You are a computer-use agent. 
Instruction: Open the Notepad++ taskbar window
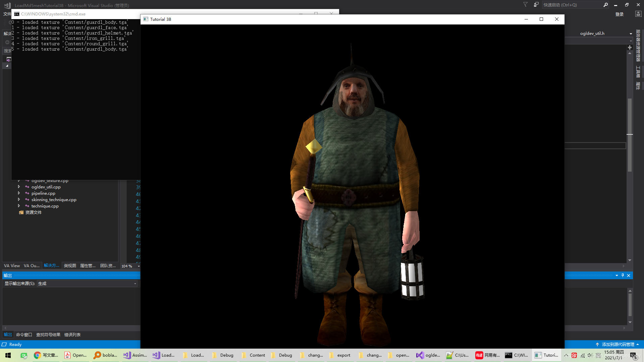click(x=458, y=355)
